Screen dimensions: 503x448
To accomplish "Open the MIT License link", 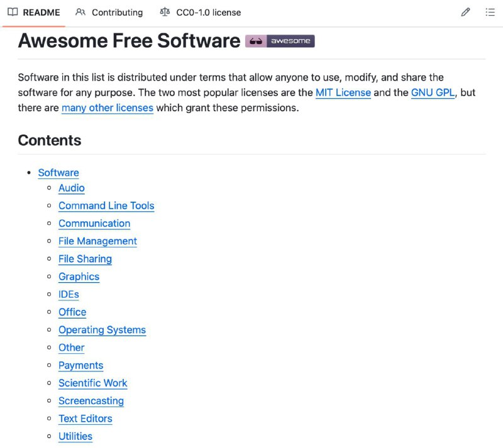I will 344,92.
